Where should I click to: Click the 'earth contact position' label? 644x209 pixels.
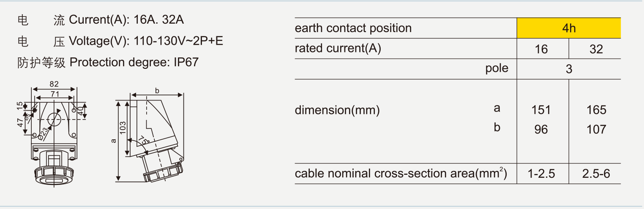353,28
